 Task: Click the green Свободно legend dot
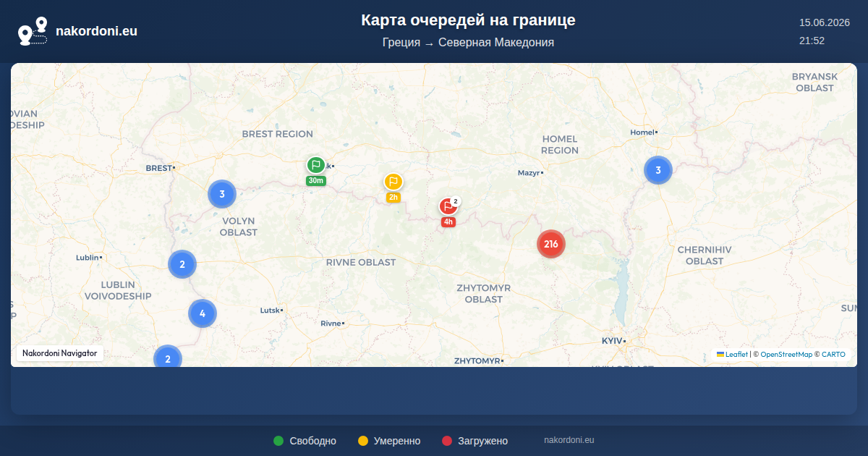(x=278, y=441)
